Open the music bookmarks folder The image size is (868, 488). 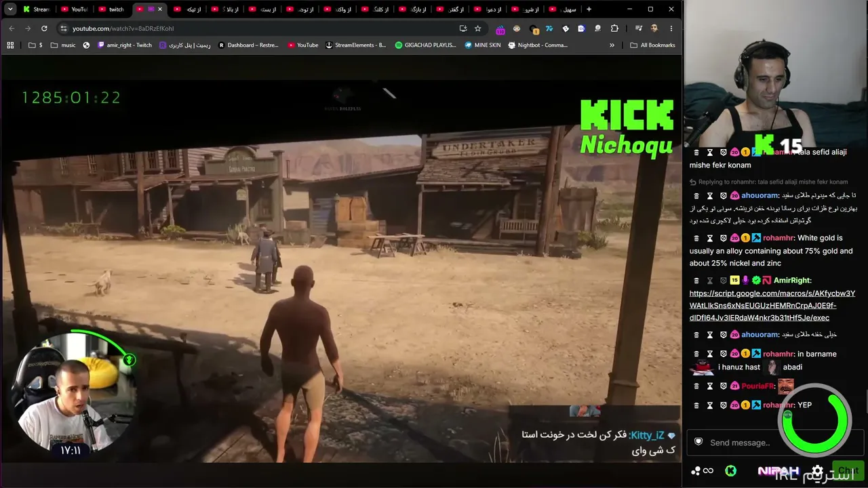click(x=63, y=45)
